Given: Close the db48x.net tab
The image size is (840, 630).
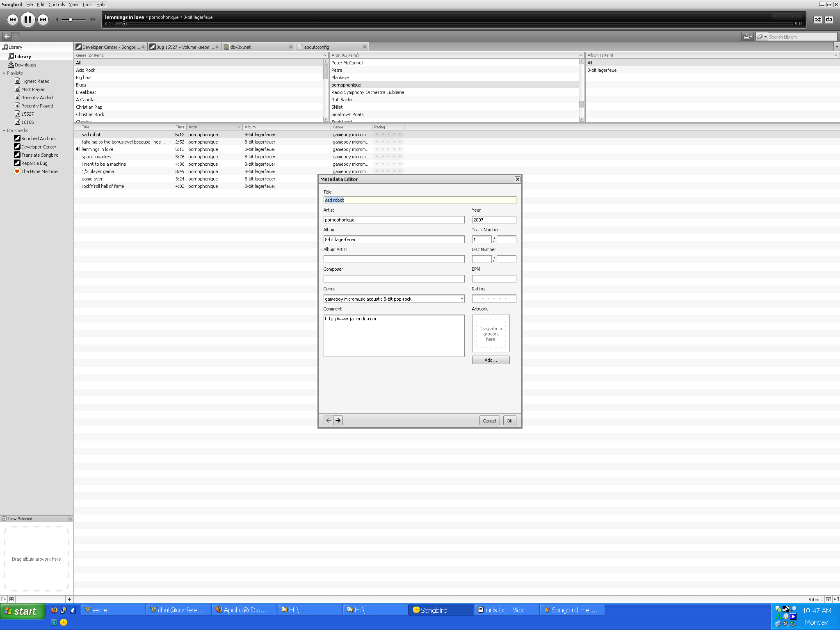Looking at the screenshot, I should pyautogui.click(x=291, y=47).
